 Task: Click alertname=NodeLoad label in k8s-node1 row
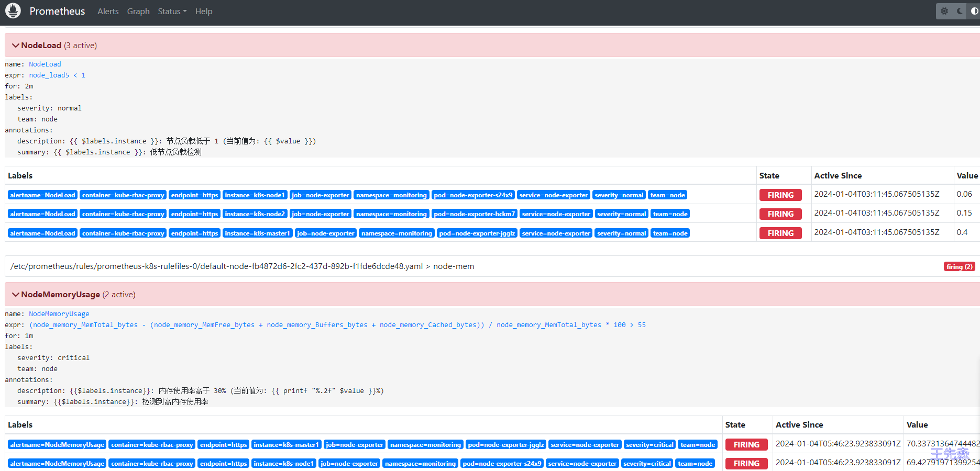pyautogui.click(x=42, y=195)
